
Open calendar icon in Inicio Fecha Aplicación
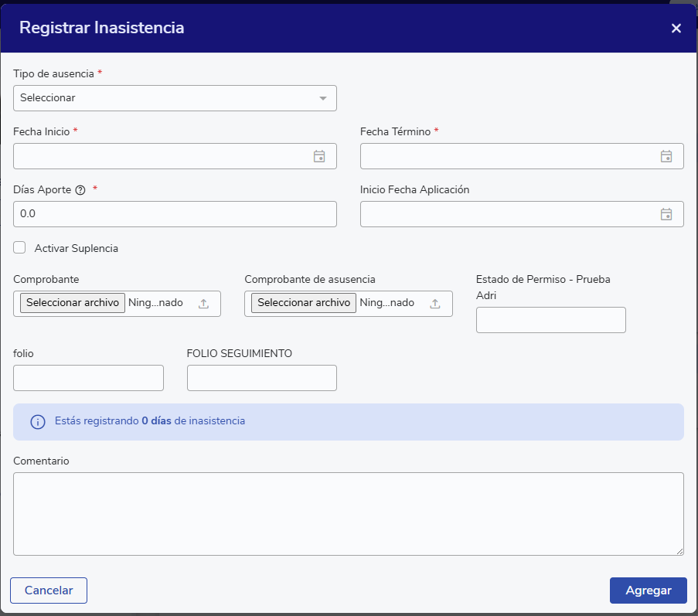click(666, 214)
